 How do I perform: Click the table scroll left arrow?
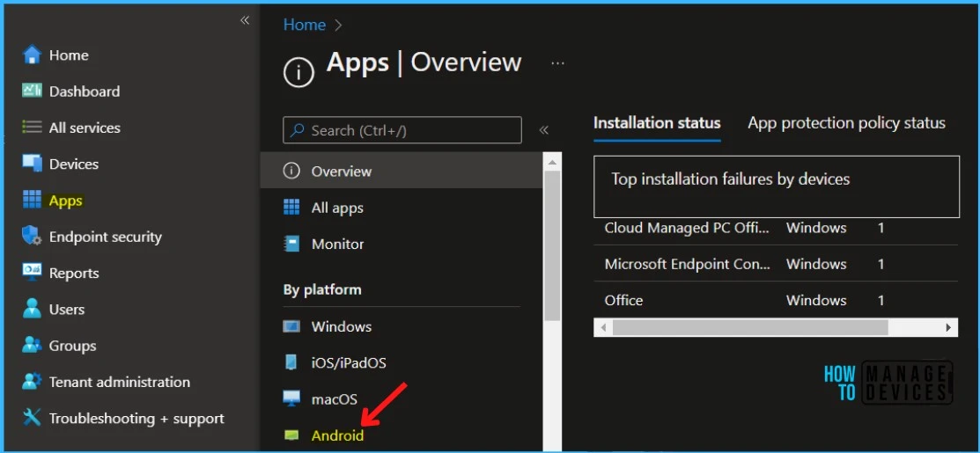click(603, 327)
